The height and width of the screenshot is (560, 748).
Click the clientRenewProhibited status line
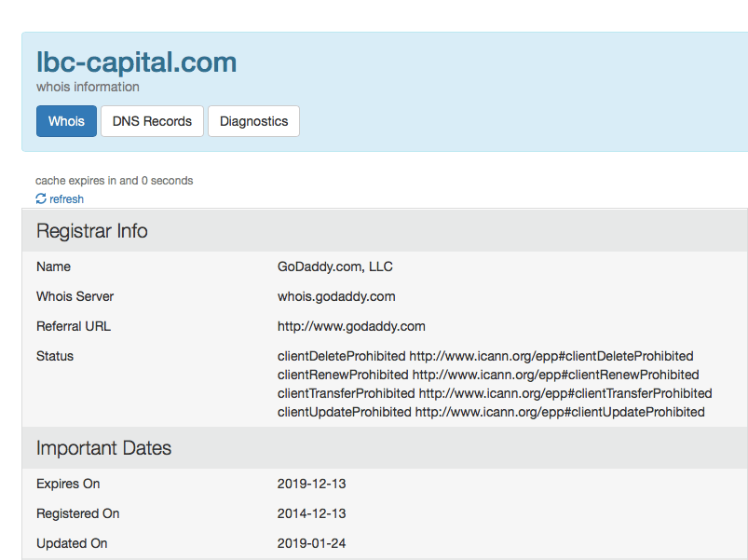pyautogui.click(x=488, y=375)
